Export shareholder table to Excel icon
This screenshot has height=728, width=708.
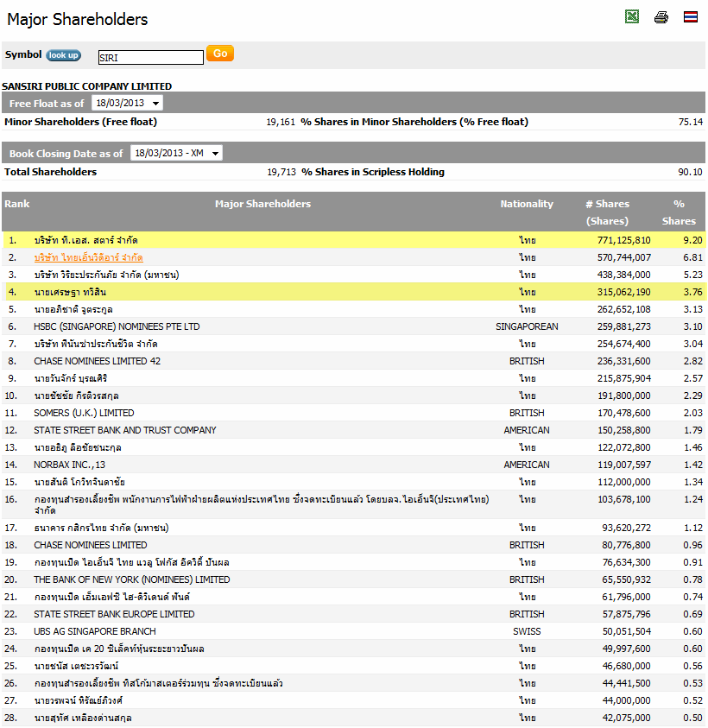click(631, 16)
